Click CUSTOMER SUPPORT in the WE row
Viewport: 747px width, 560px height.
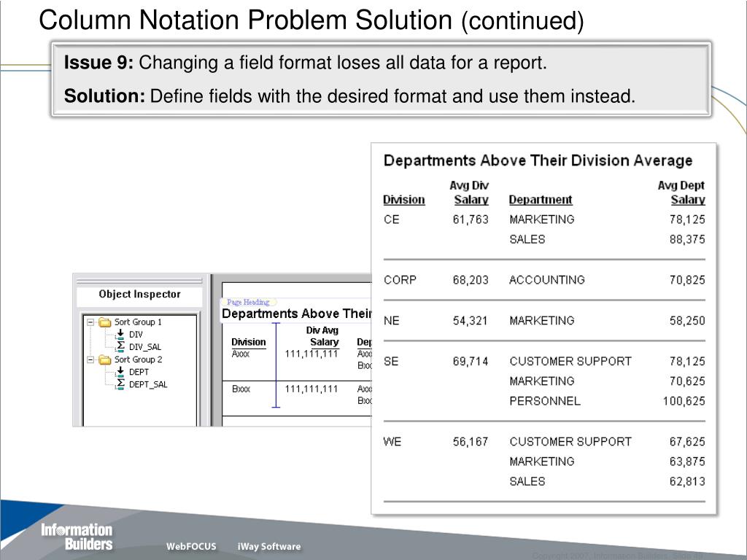pyautogui.click(x=570, y=442)
